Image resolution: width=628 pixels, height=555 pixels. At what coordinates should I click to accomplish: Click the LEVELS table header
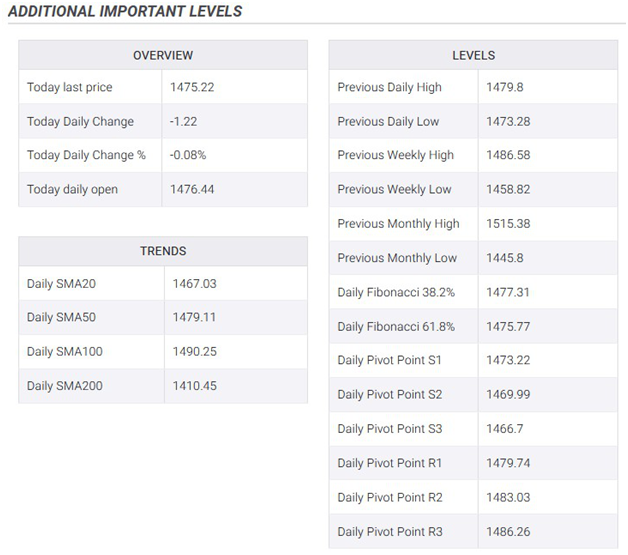click(x=473, y=55)
